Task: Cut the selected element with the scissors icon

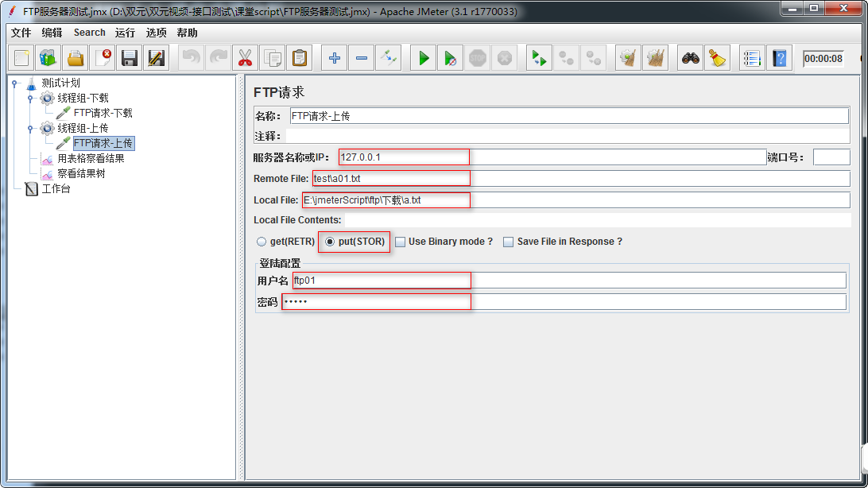Action: [246, 58]
